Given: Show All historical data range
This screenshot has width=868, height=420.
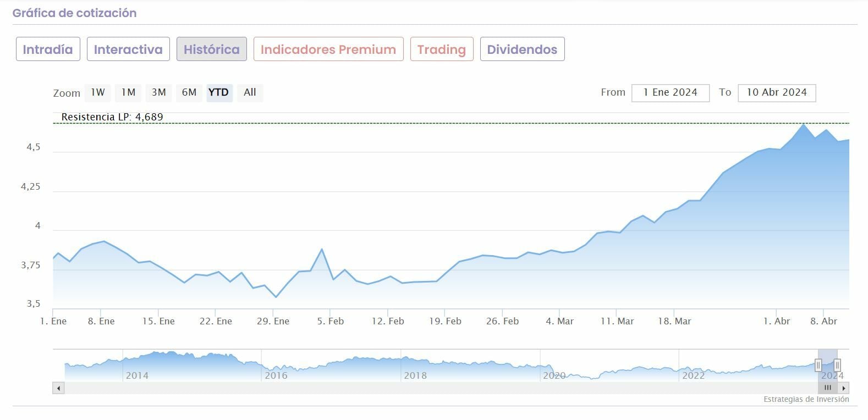Looking at the screenshot, I should pyautogui.click(x=250, y=92).
